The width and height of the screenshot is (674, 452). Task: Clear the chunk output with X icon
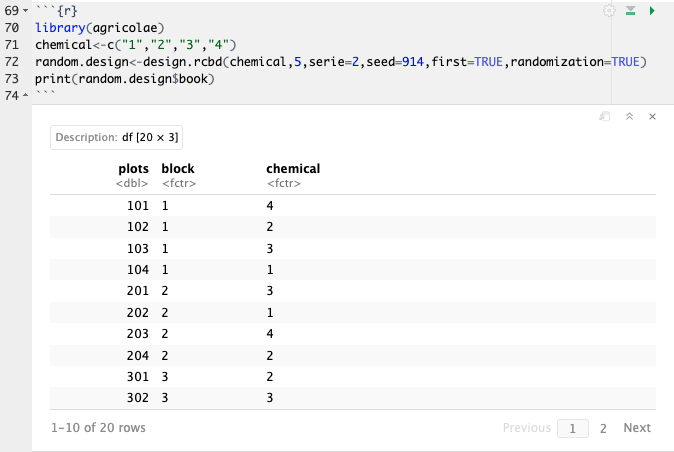[652, 117]
